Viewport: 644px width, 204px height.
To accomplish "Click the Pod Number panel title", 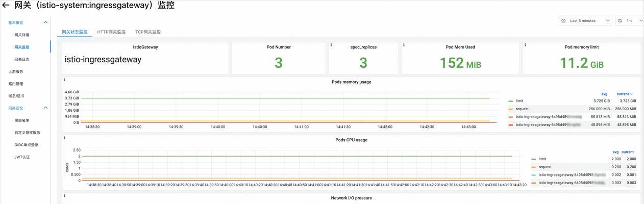I will pyautogui.click(x=279, y=47).
